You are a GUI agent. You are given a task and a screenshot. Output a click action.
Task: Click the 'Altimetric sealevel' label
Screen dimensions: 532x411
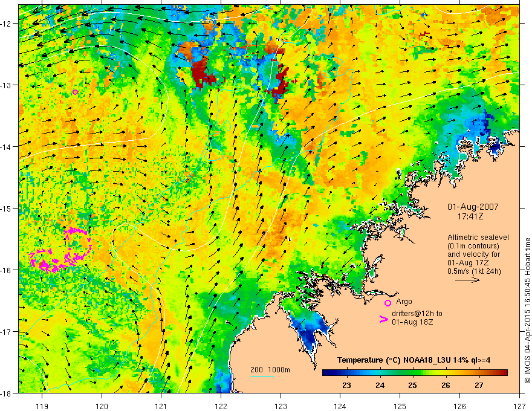[478, 238]
